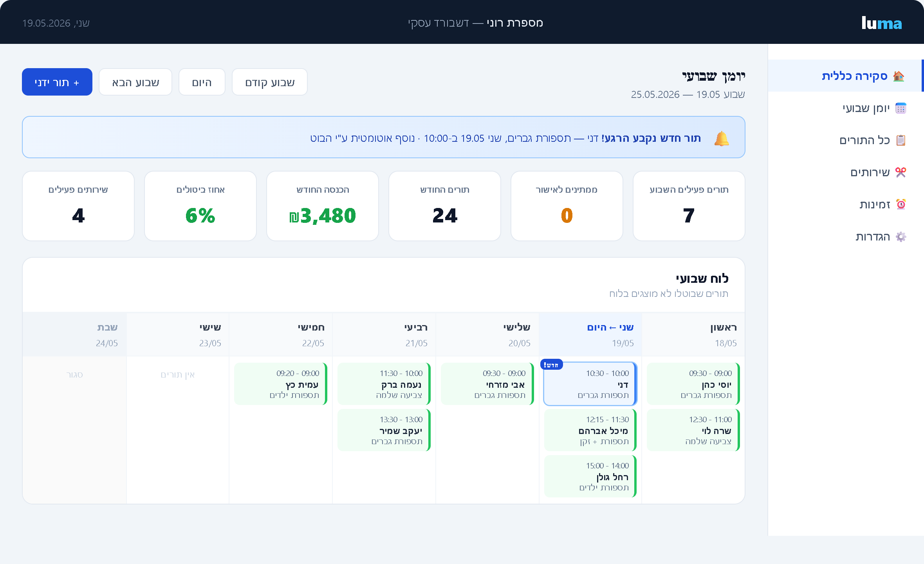Open יוסי כהן's 09:00 appointment
The image size is (924, 564).
[693, 384]
